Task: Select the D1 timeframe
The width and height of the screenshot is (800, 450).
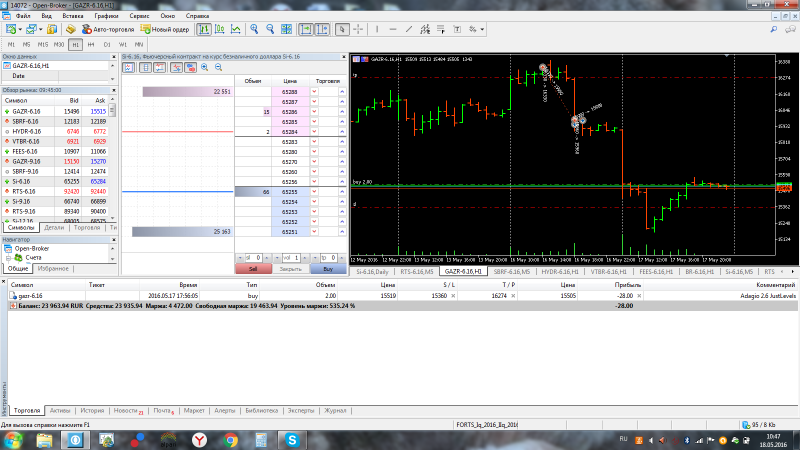Action: click(107, 45)
